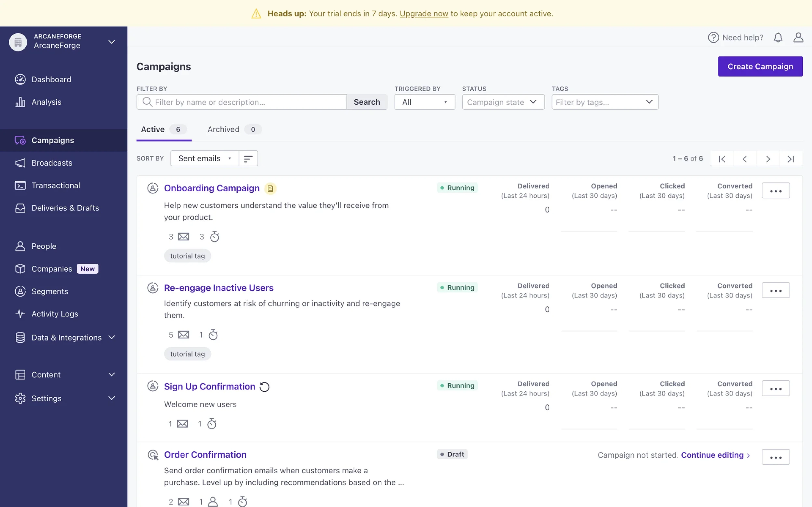Click the person icon in Order Confirmation row
812x507 pixels.
(213, 502)
